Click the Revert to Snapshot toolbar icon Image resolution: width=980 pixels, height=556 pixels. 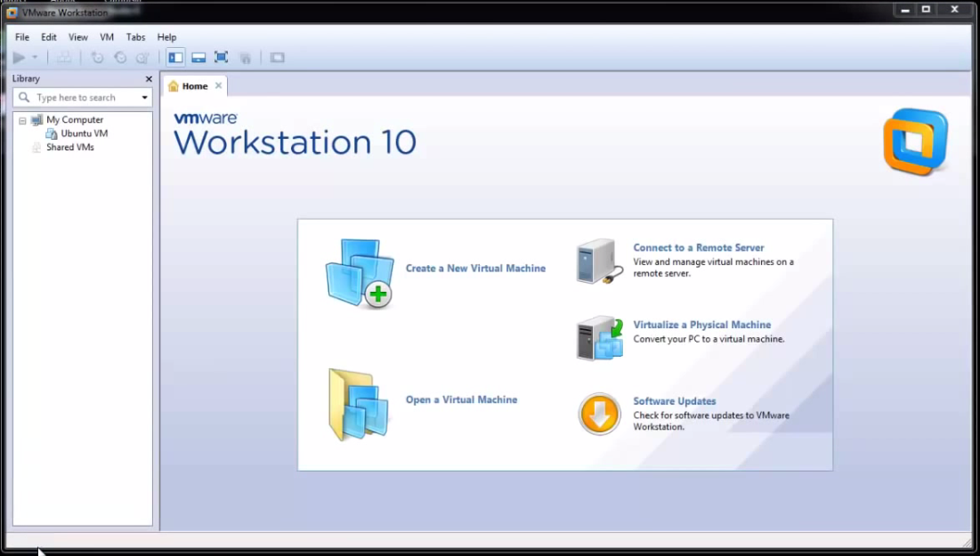(x=120, y=58)
